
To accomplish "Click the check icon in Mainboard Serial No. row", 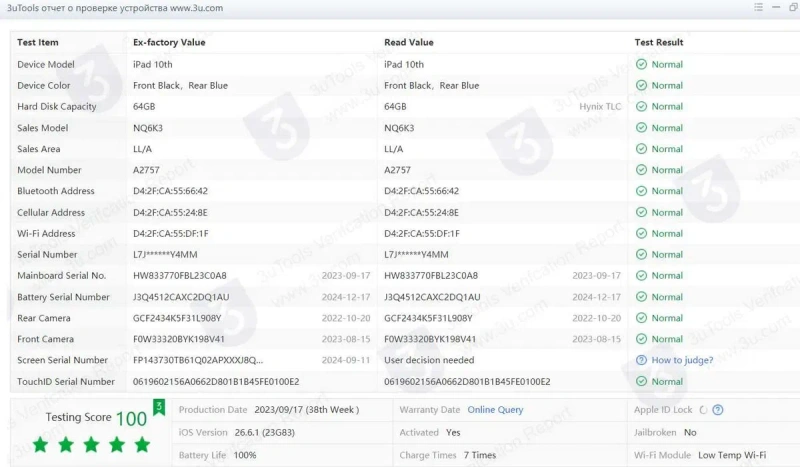I will click(x=641, y=276).
